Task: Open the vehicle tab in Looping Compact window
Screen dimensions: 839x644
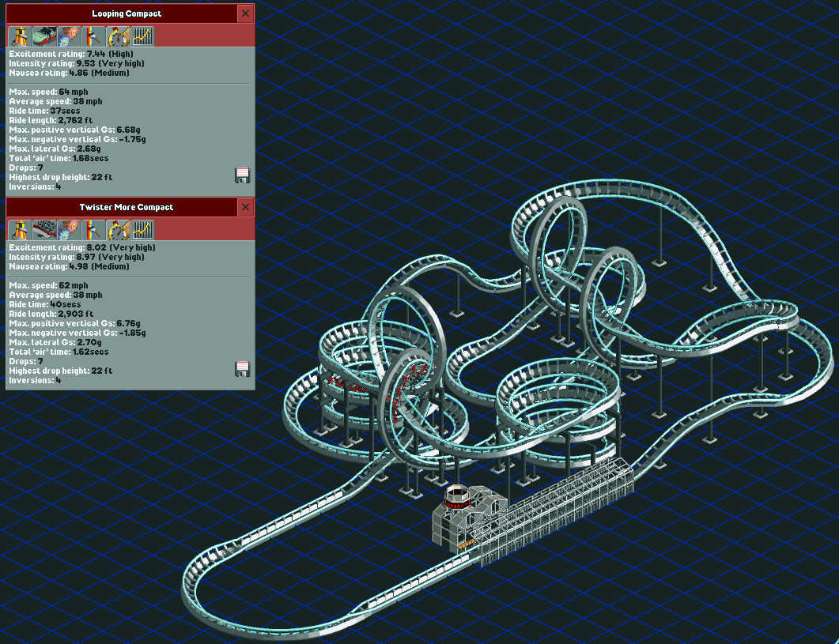Action: click(x=44, y=36)
